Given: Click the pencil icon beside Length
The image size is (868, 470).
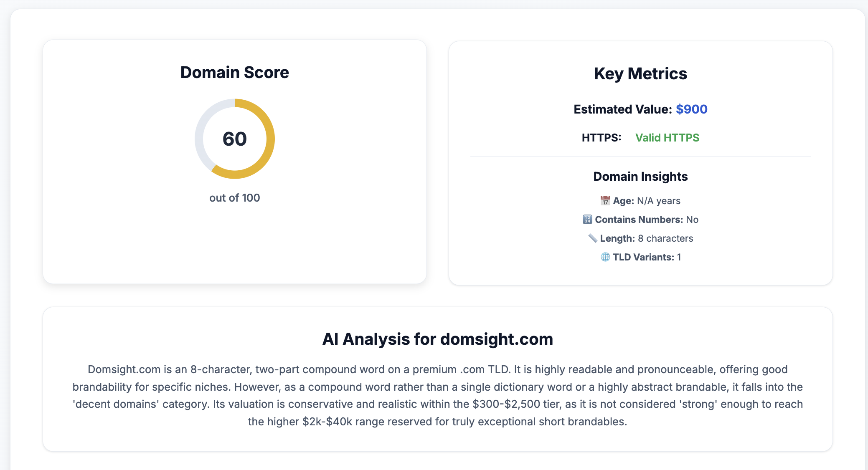Looking at the screenshot, I should pyautogui.click(x=593, y=238).
